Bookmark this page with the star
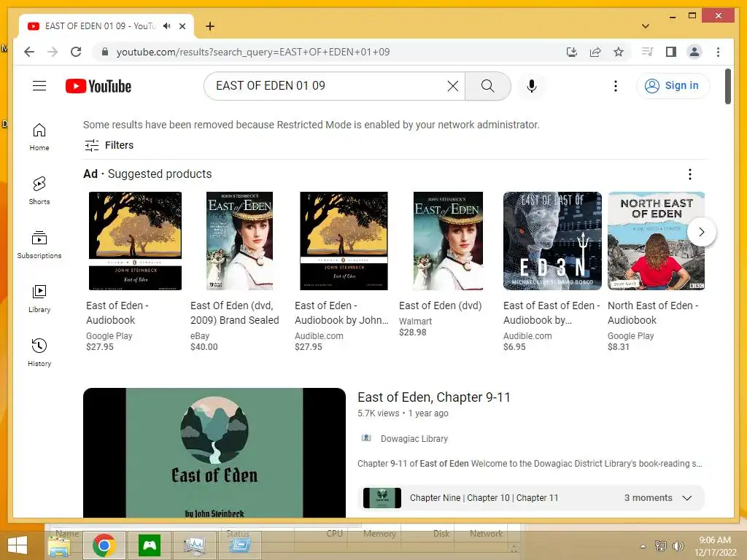The image size is (747, 560). coord(619,52)
